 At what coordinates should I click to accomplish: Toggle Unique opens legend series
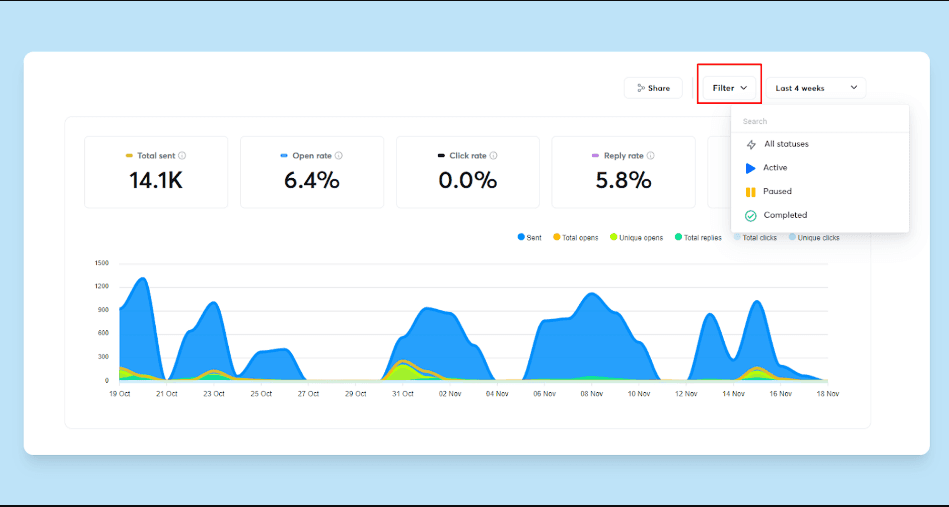point(637,238)
